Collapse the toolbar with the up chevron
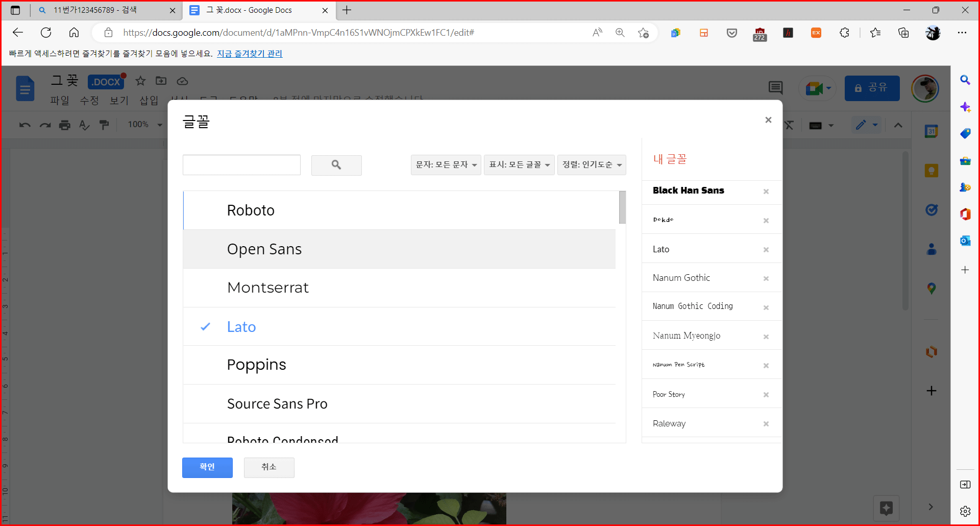 click(898, 125)
